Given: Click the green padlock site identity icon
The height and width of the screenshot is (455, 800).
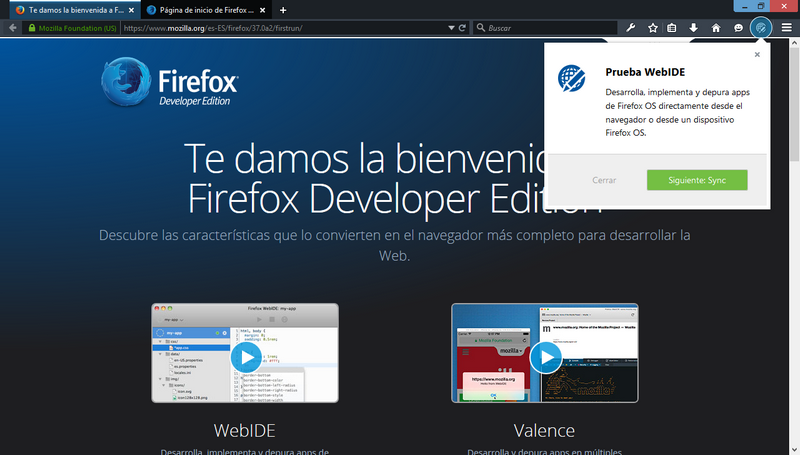Looking at the screenshot, I should click(32, 28).
